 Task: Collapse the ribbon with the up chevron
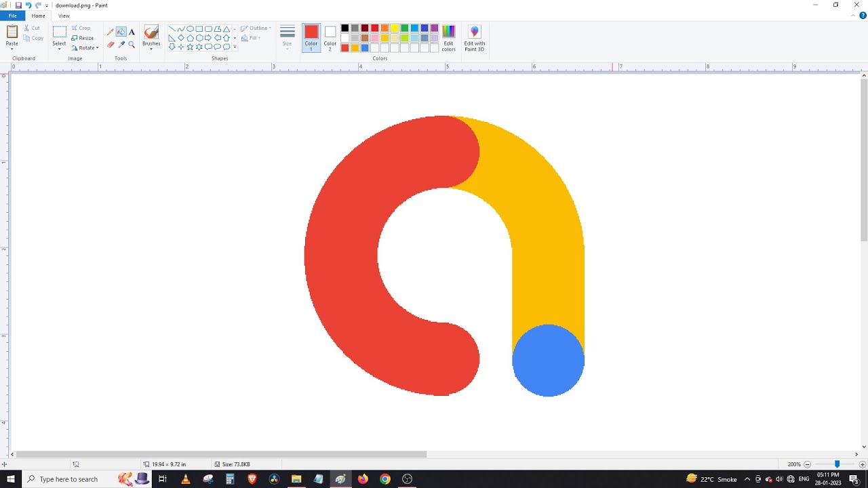(852, 16)
